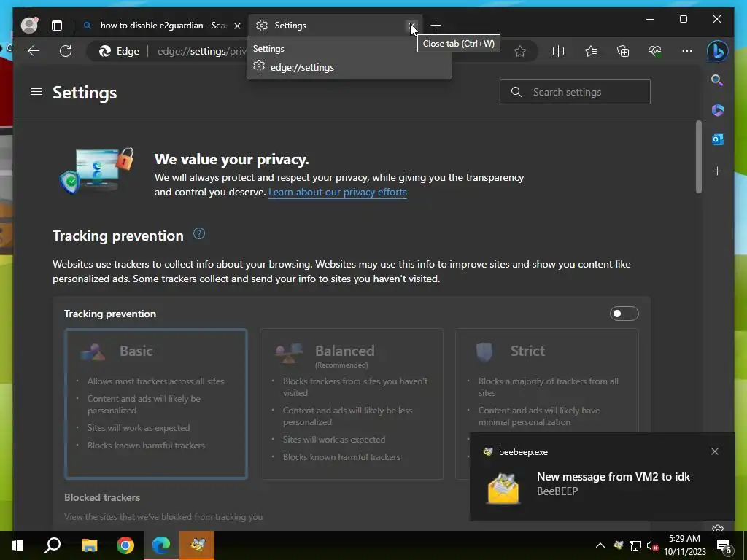Open a new tab with plus button

click(x=436, y=26)
